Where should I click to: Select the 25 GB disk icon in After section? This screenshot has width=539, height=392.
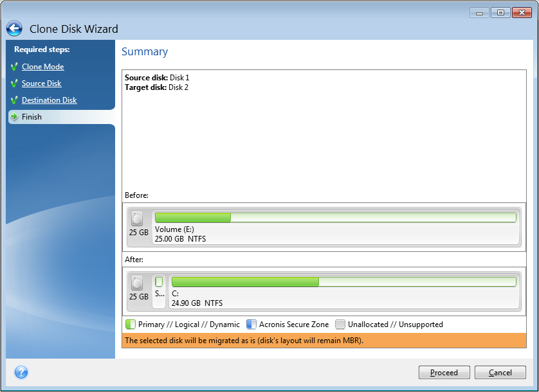coord(138,288)
